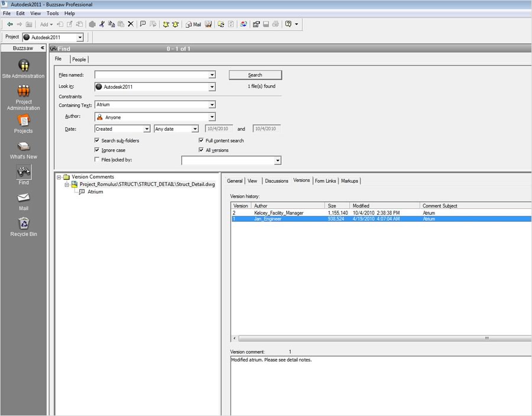Image resolution: width=532 pixels, height=416 pixels.
Task: Click the Files named input field
Action: click(152, 75)
